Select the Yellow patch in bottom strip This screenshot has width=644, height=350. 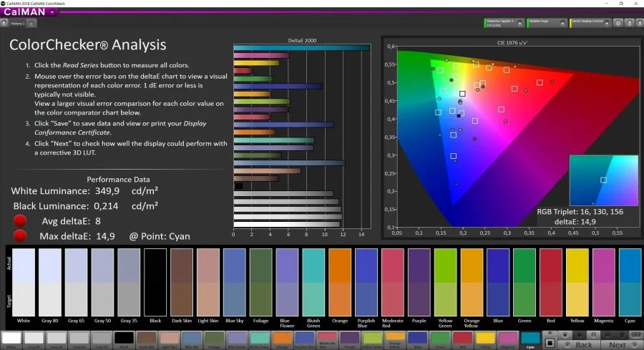click(x=485, y=339)
